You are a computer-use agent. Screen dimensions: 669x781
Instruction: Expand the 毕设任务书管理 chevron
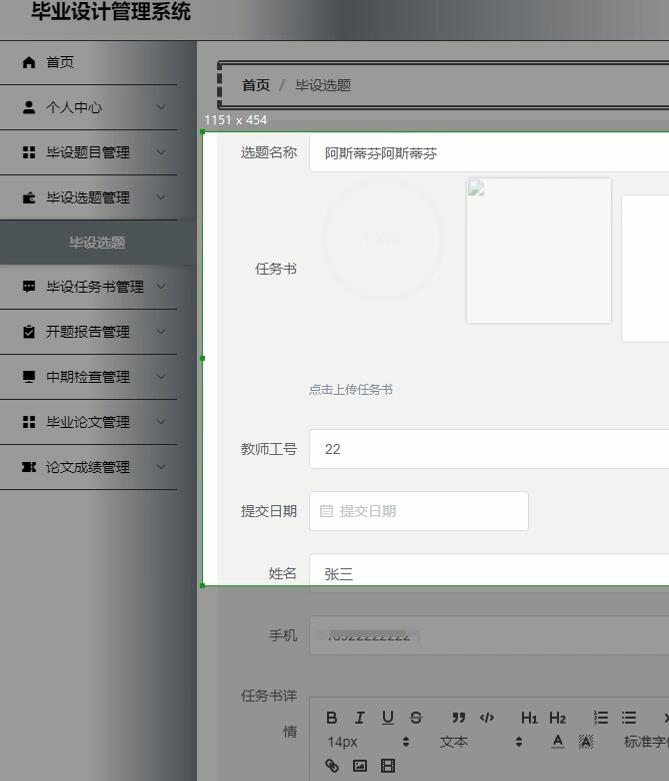tap(160, 286)
